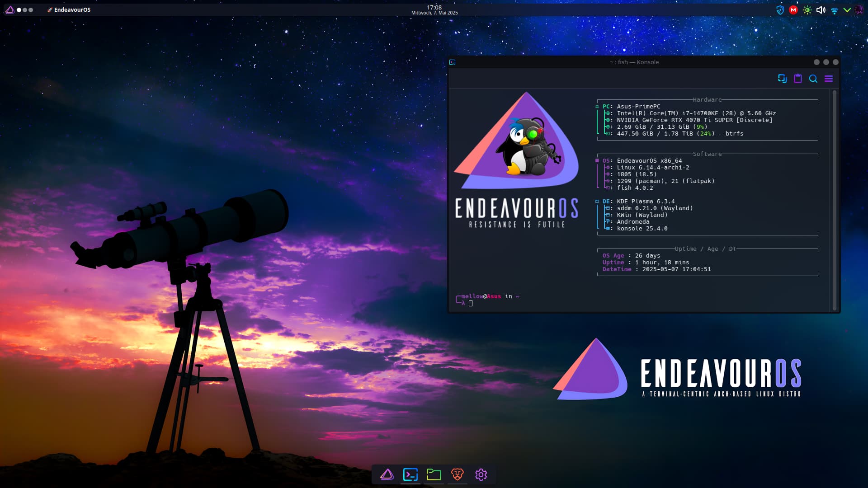Click the 'fish 4.0.2' shell line
This screenshot has width=868, height=488.
(x=635, y=188)
